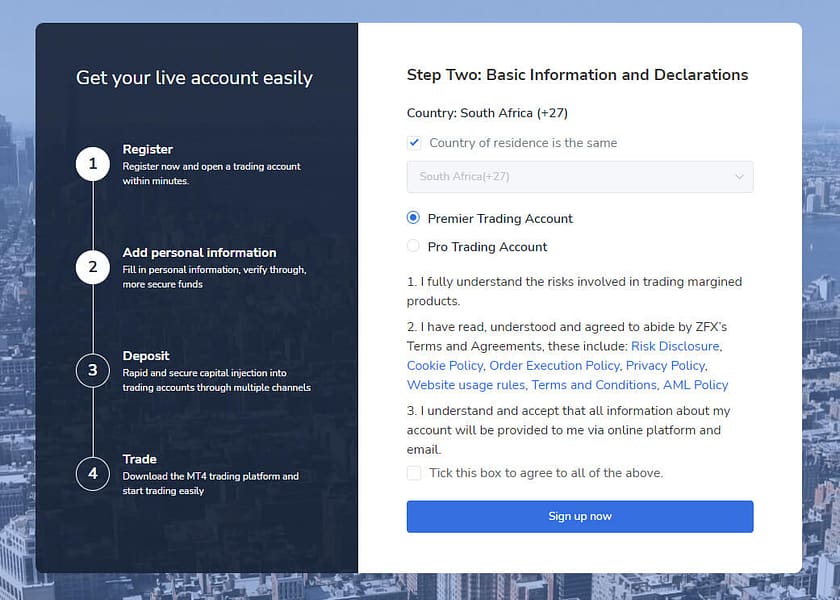Screen dimensions: 840x600
Task: Tick the box to agree to all declarations
Action: click(413, 473)
